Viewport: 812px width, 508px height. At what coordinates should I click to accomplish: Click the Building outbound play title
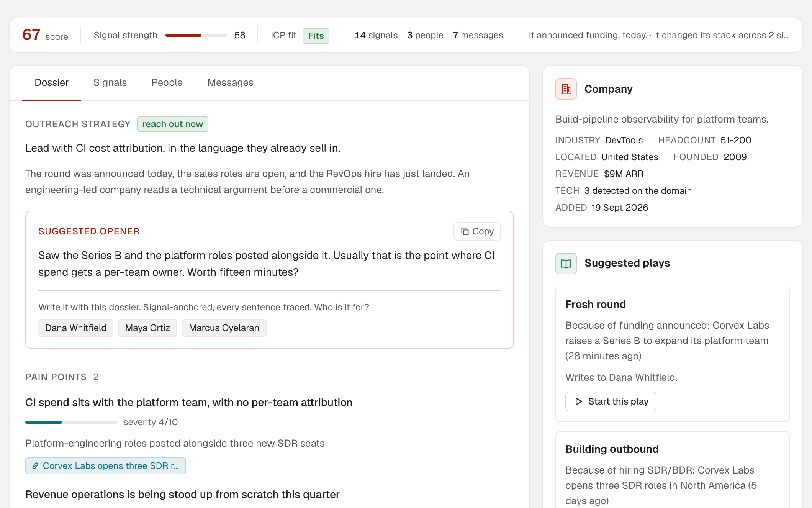click(x=612, y=449)
